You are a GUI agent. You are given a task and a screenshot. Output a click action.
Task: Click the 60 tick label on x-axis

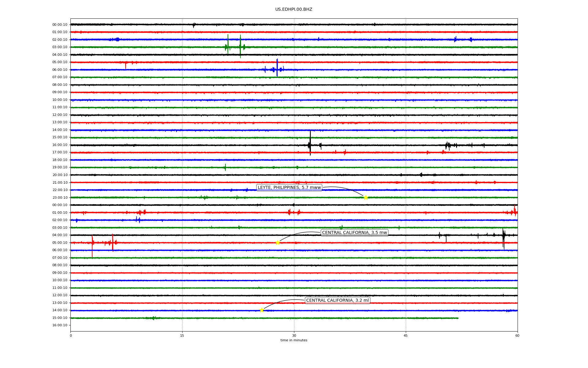pyautogui.click(x=517, y=335)
